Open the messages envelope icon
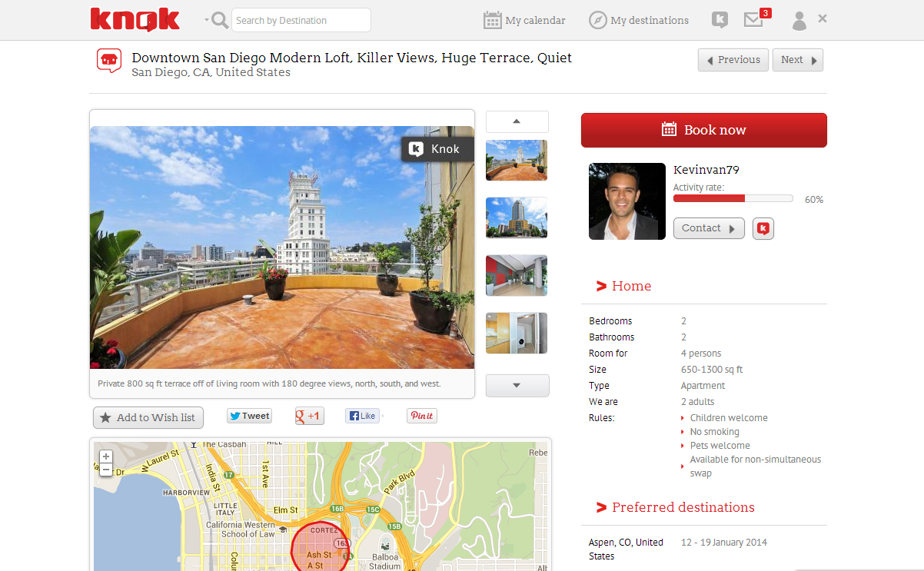The width and height of the screenshot is (924, 571). [x=753, y=20]
